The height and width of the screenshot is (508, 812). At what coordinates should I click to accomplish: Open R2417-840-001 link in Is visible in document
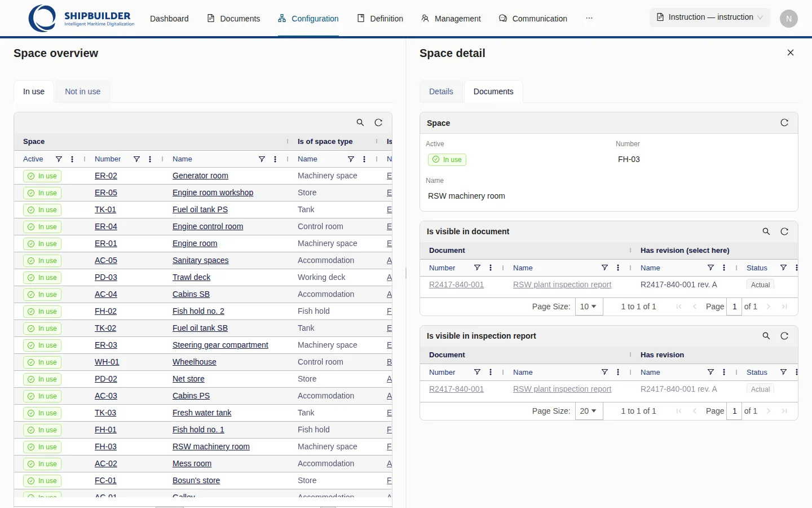pyautogui.click(x=456, y=284)
